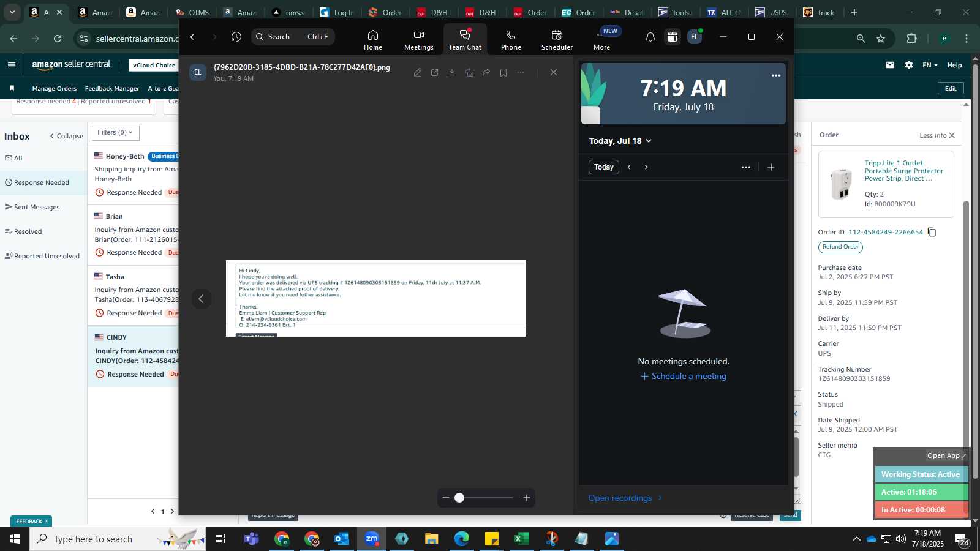980x551 pixels.
Task: Go to next day in calendar
Action: click(646, 167)
